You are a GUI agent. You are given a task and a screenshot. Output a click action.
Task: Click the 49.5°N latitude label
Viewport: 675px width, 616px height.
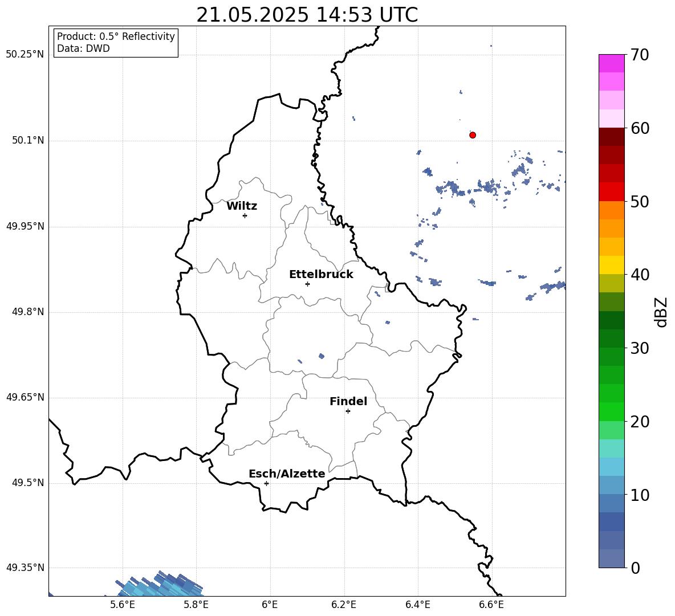[28, 483]
